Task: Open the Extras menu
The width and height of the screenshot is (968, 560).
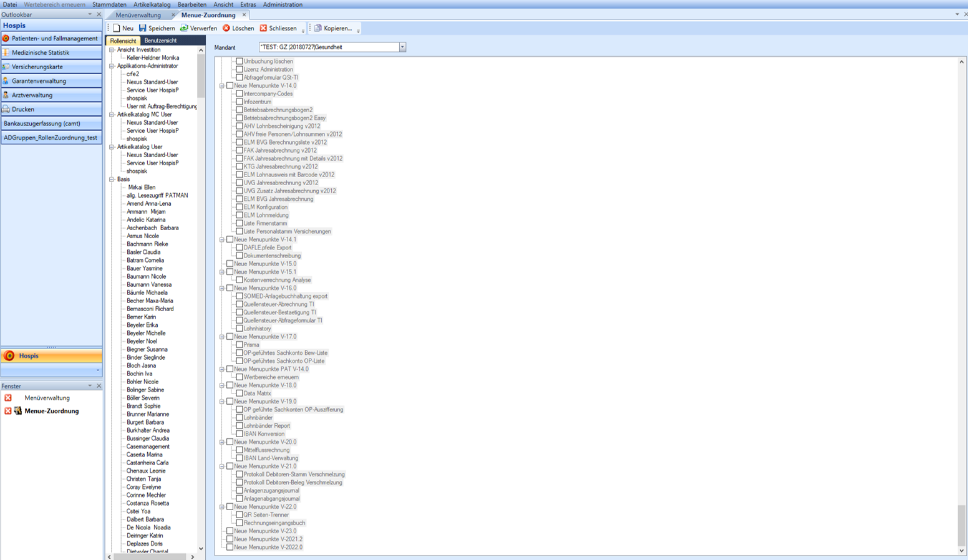Action: (x=248, y=4)
